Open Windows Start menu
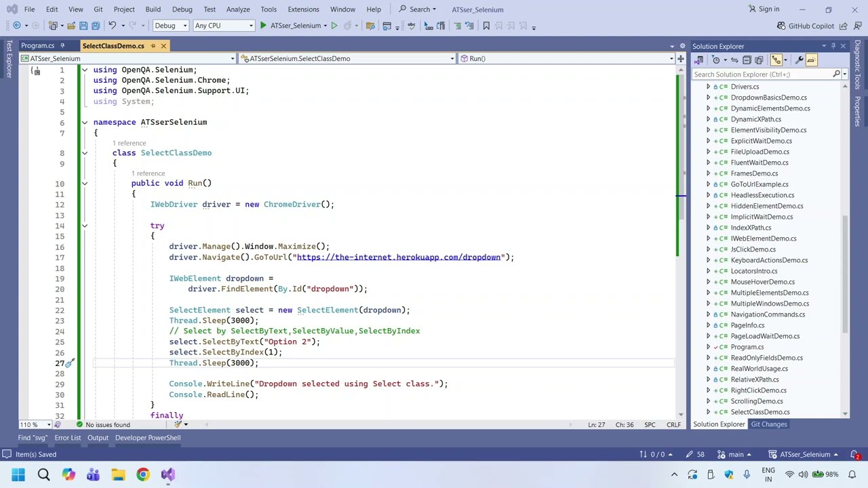This screenshot has width=868, height=488. click(x=18, y=474)
